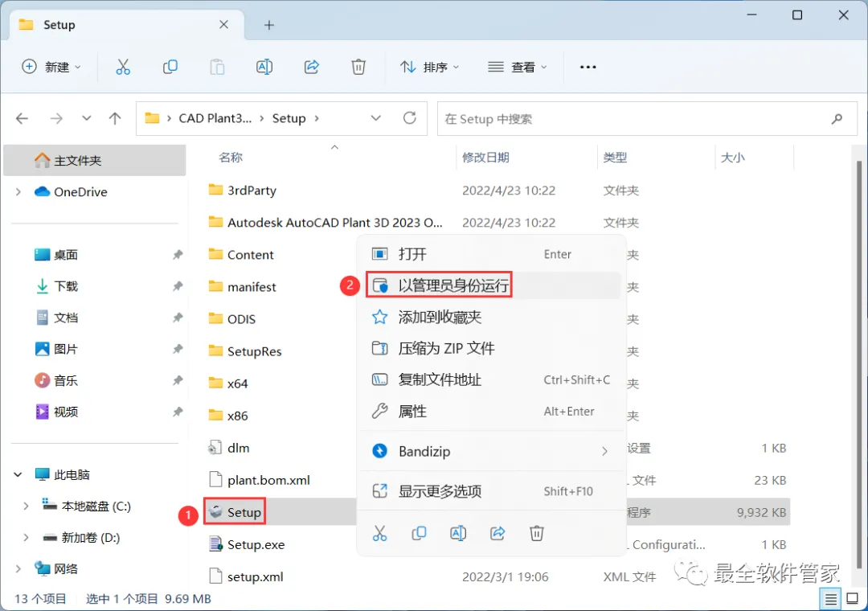Click the Rename icon in top toolbar
Viewport: 868px width, 611px height.
tap(264, 67)
